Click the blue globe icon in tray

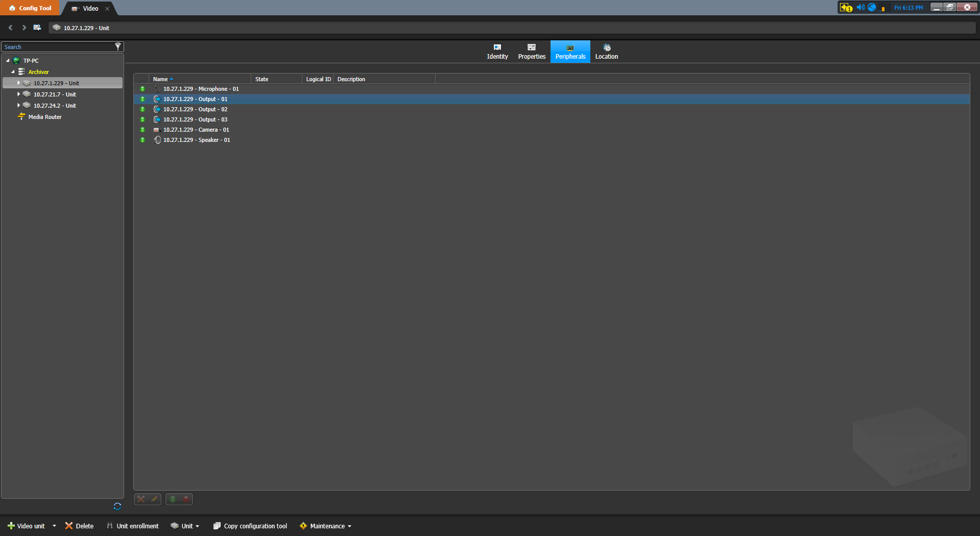tap(872, 7)
